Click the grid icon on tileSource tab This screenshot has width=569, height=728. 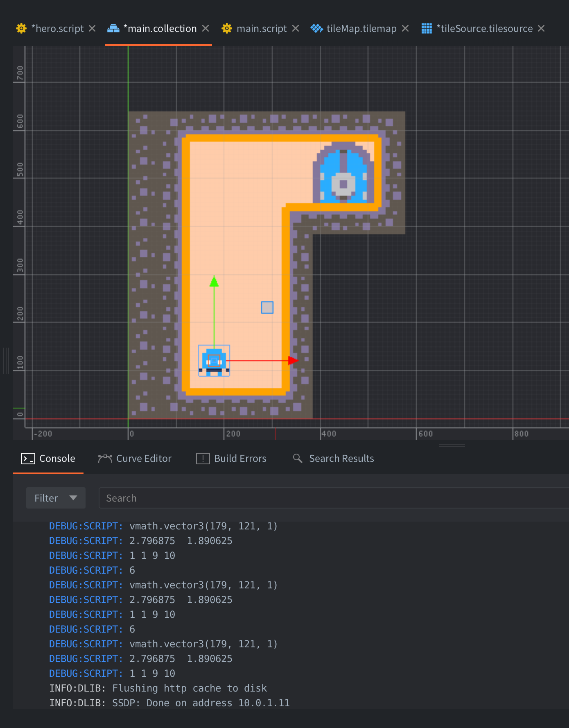(427, 29)
